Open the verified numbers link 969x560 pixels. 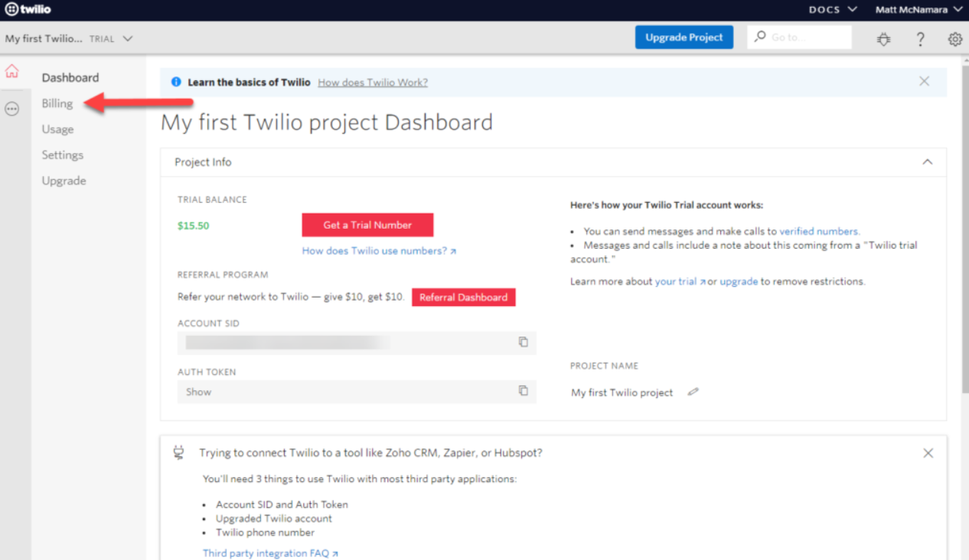coord(819,231)
